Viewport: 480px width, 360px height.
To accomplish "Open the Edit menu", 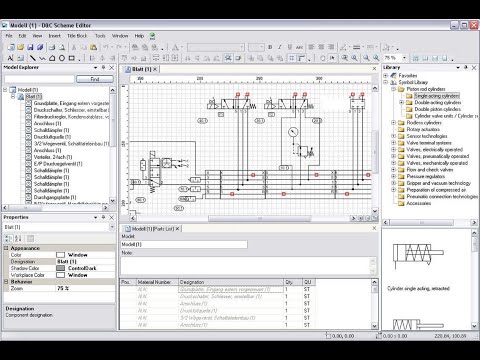I will [22, 36].
